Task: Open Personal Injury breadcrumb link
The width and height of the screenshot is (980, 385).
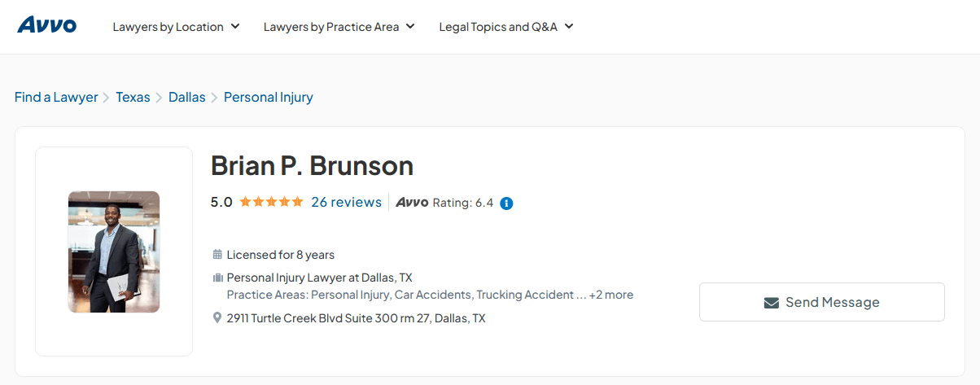Action: click(269, 98)
